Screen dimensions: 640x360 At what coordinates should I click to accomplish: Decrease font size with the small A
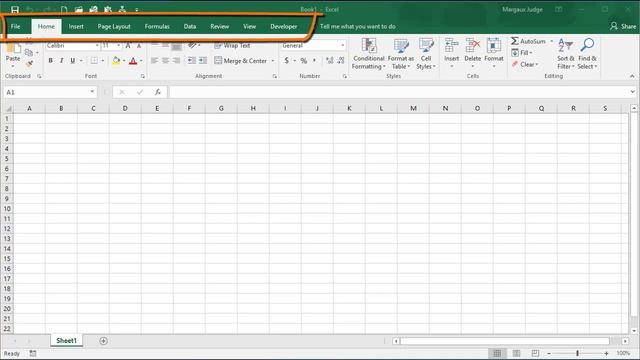[x=139, y=46]
